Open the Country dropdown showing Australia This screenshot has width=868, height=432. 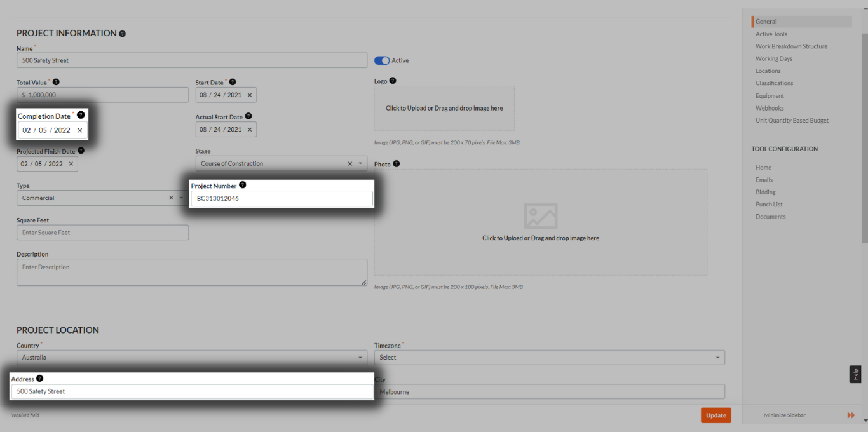[x=360, y=357]
